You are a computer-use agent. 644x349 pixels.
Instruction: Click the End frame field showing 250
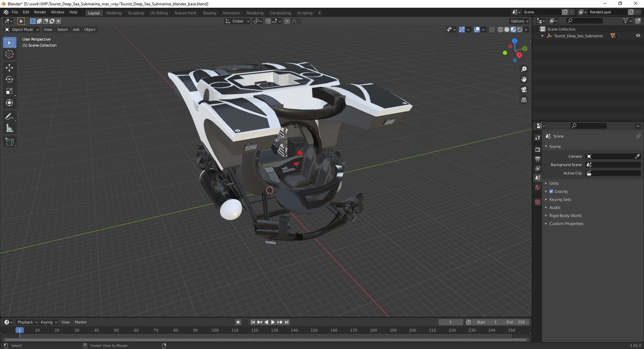[x=516, y=322]
